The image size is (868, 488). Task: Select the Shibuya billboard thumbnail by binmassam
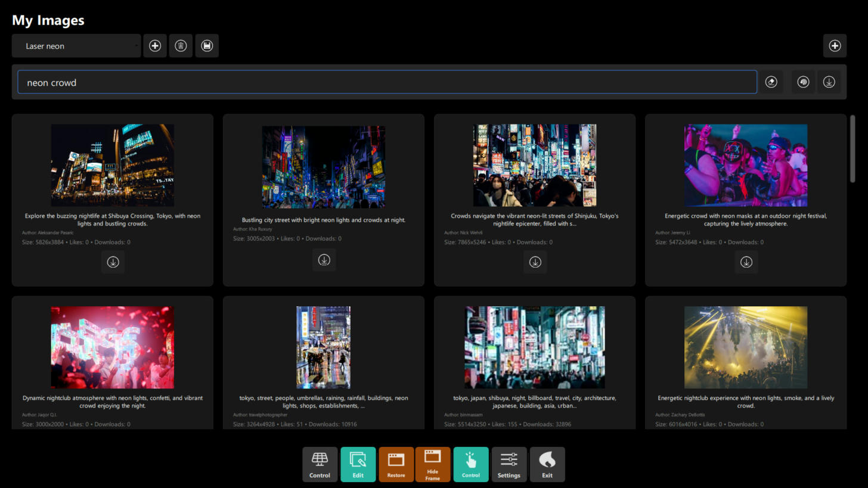535,347
